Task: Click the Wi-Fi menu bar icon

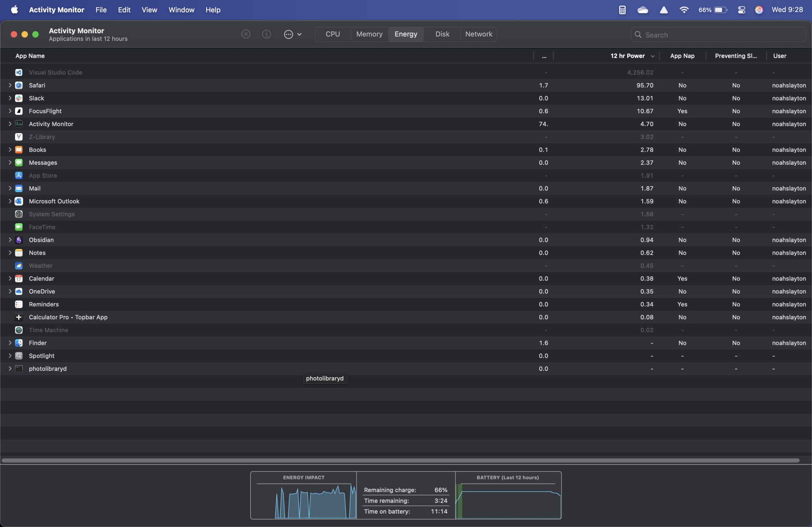Action: click(684, 10)
